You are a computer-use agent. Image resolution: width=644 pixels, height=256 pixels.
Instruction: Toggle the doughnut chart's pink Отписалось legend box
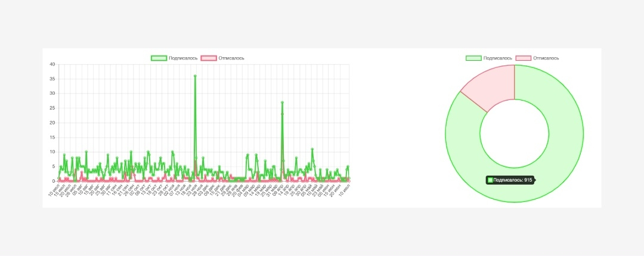pyautogui.click(x=524, y=58)
